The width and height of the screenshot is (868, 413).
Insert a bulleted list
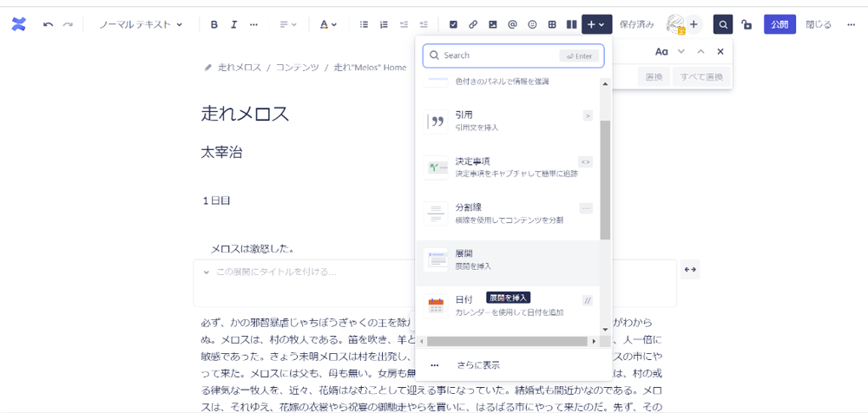pos(364,24)
